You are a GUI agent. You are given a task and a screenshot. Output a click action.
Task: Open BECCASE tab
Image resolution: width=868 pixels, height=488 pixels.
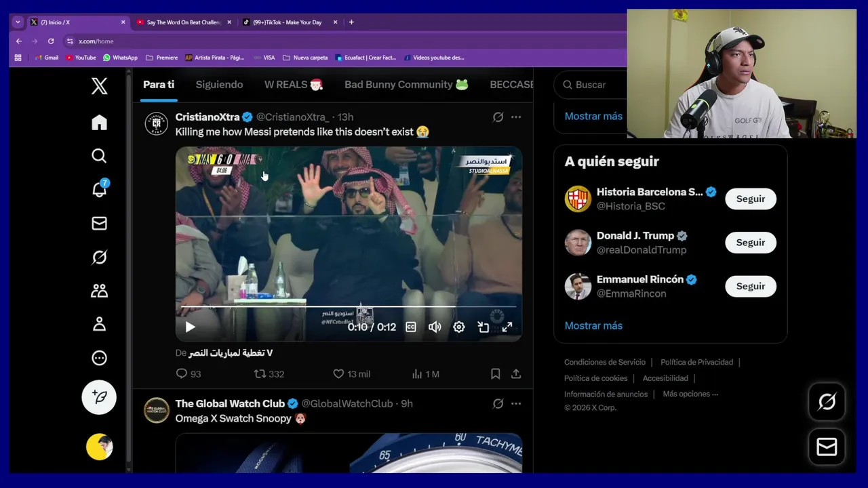click(x=511, y=85)
